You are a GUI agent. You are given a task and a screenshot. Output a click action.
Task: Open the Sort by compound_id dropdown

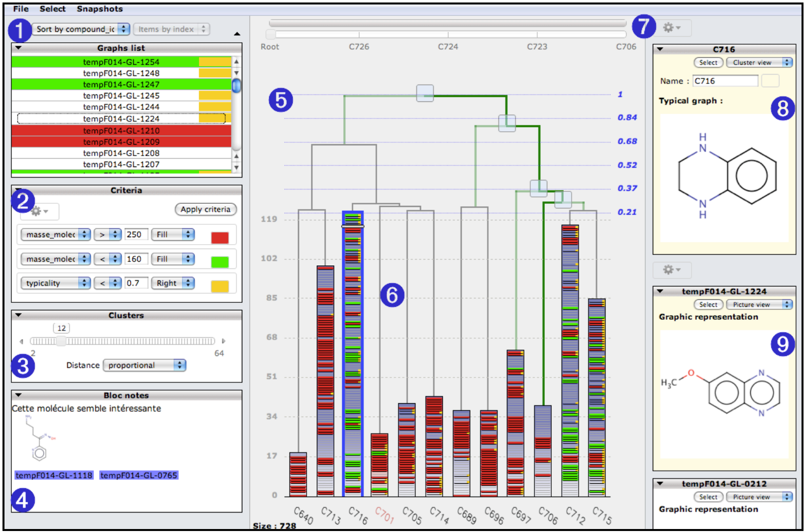point(82,29)
